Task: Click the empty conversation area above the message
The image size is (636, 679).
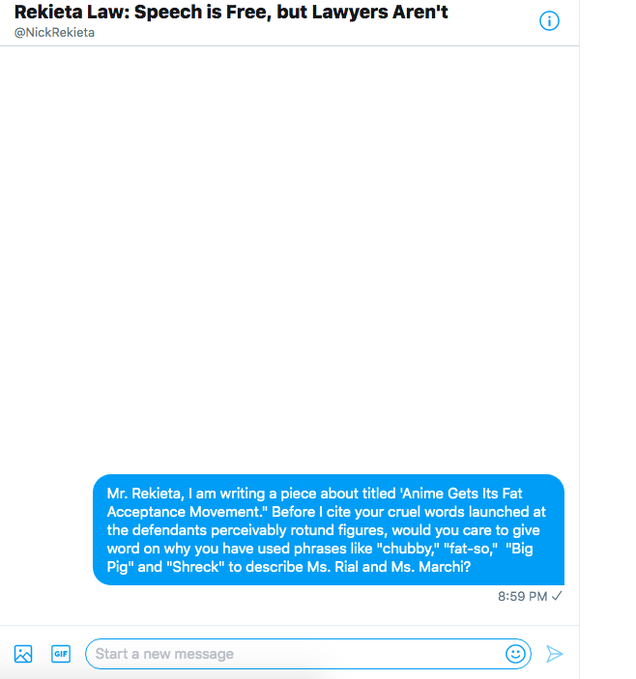Action: tap(289, 260)
